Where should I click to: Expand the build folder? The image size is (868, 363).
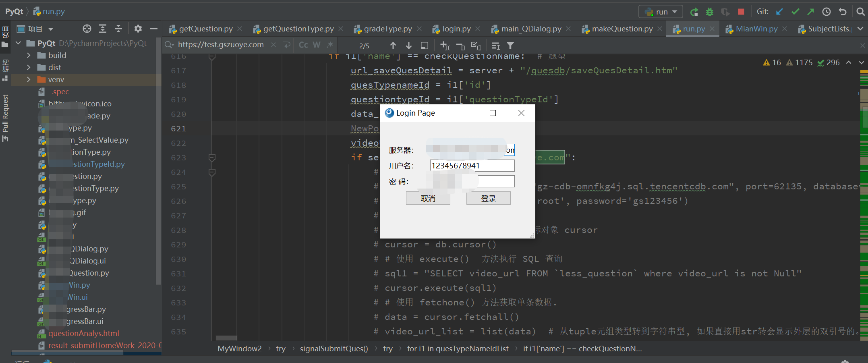point(29,55)
